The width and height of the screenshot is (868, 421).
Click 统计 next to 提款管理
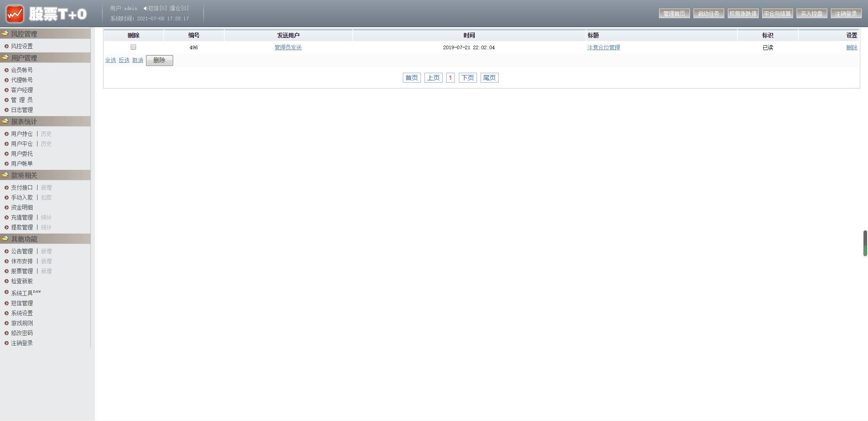[x=46, y=227]
